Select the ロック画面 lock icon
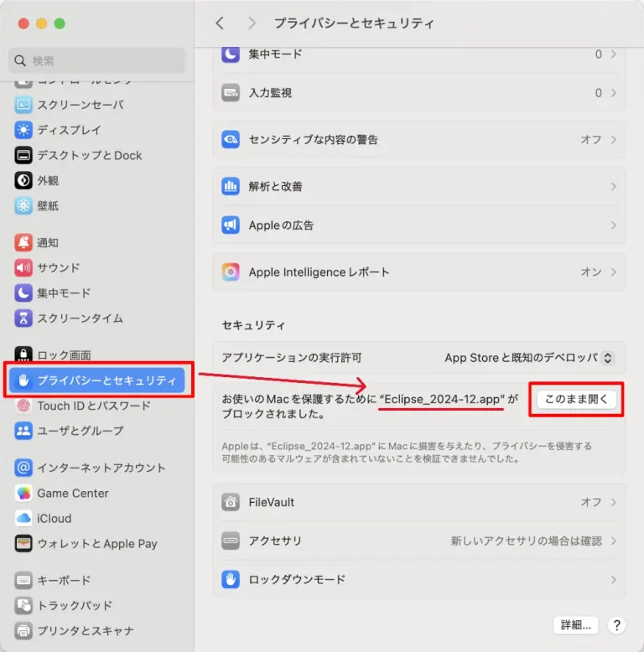644x652 pixels. point(23,354)
